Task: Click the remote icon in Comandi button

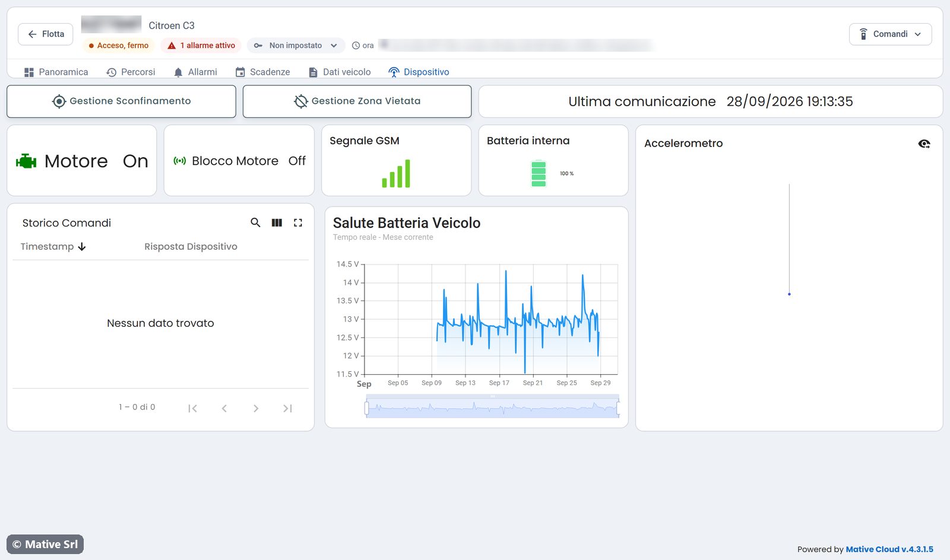Action: 863,34
